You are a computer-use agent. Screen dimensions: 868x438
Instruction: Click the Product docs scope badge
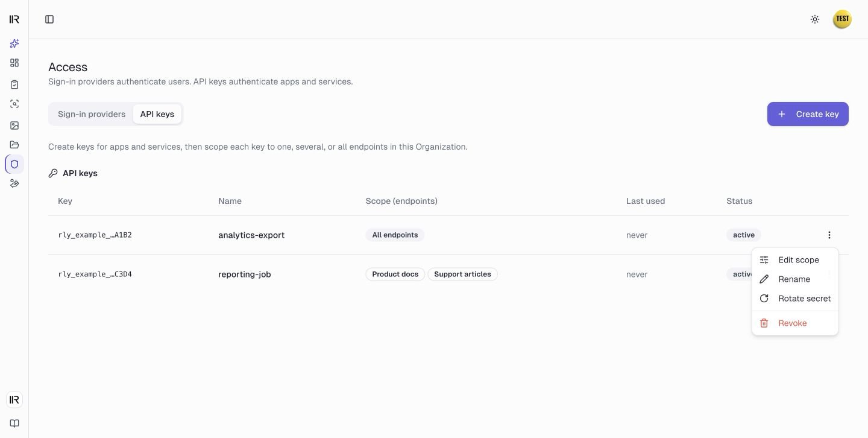pos(395,275)
